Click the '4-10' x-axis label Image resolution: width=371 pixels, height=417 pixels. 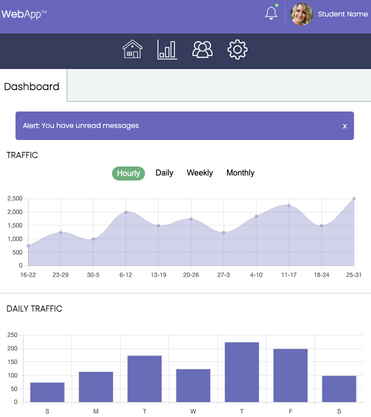point(256,275)
